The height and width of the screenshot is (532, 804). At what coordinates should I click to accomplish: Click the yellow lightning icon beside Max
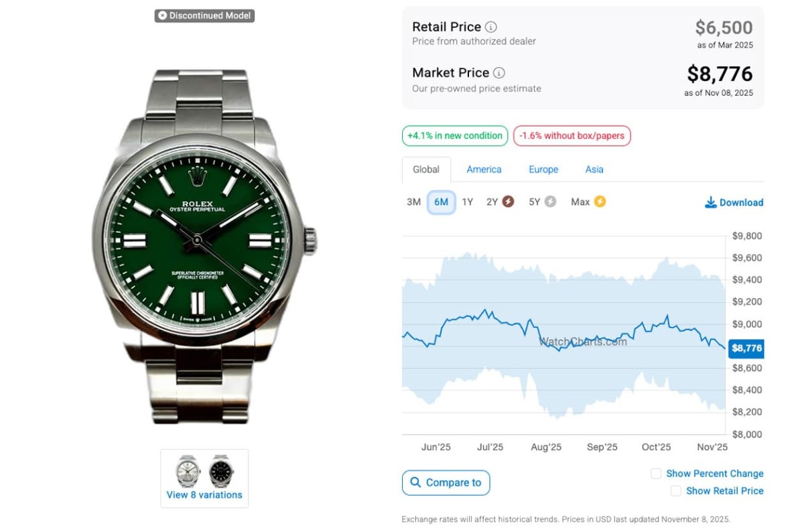[x=600, y=202]
